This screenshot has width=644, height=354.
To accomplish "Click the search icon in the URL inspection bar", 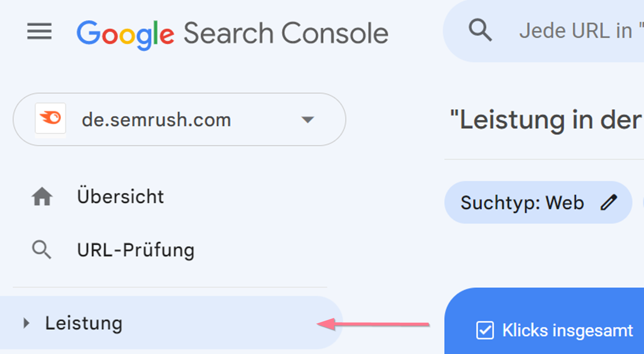I will (x=480, y=30).
